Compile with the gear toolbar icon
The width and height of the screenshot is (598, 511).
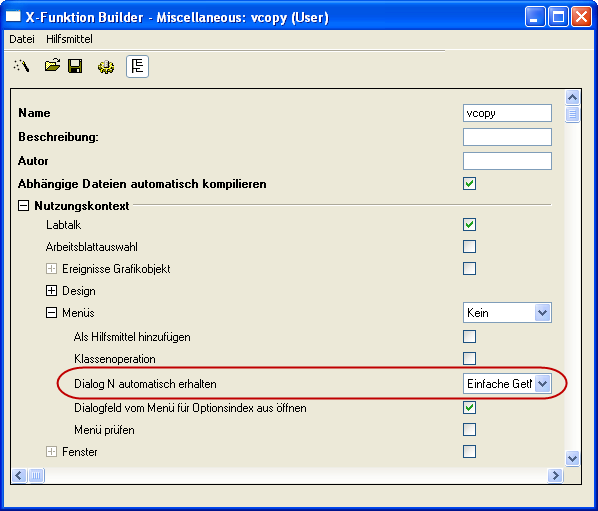pyautogui.click(x=106, y=67)
